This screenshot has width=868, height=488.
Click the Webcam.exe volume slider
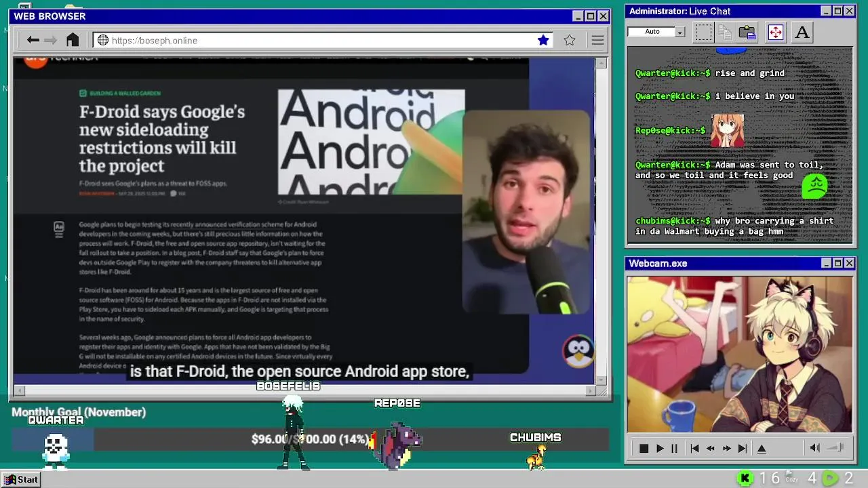[x=835, y=447]
